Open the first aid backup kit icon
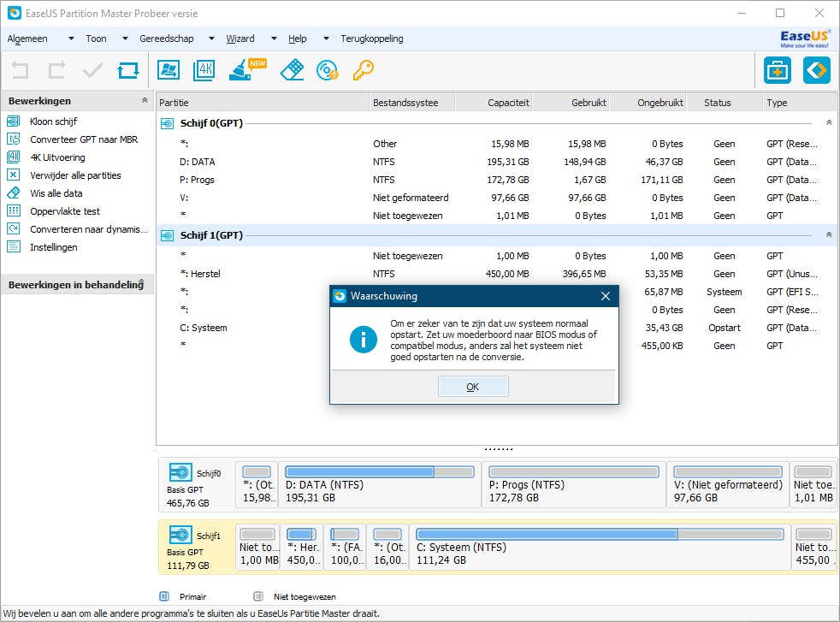Screen dimensions: 840x622 777,70
